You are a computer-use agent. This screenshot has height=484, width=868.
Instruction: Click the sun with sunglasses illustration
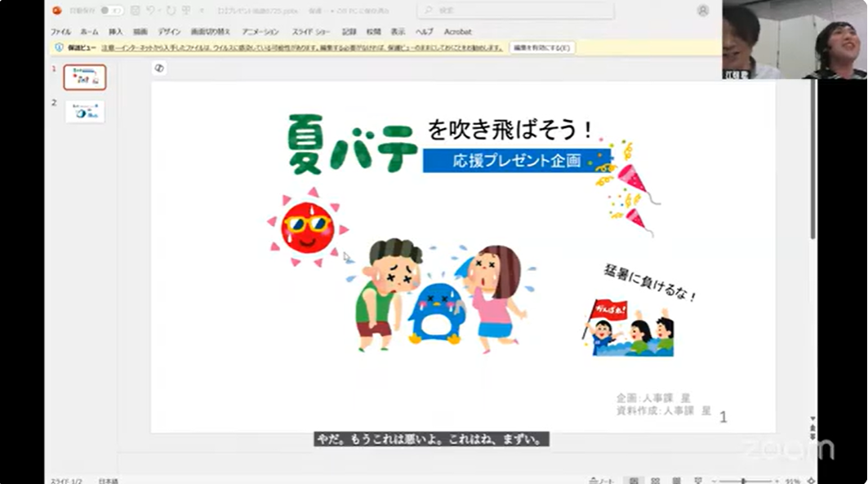coord(308,228)
